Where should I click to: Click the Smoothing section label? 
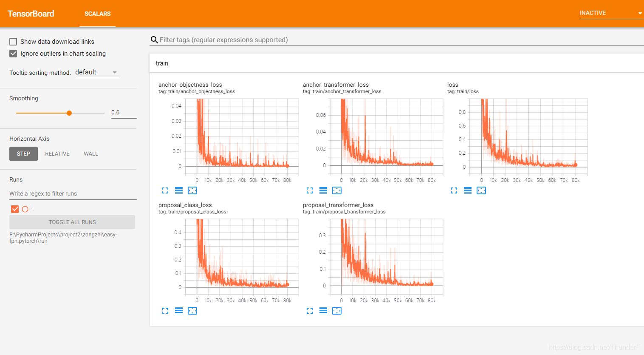(24, 98)
